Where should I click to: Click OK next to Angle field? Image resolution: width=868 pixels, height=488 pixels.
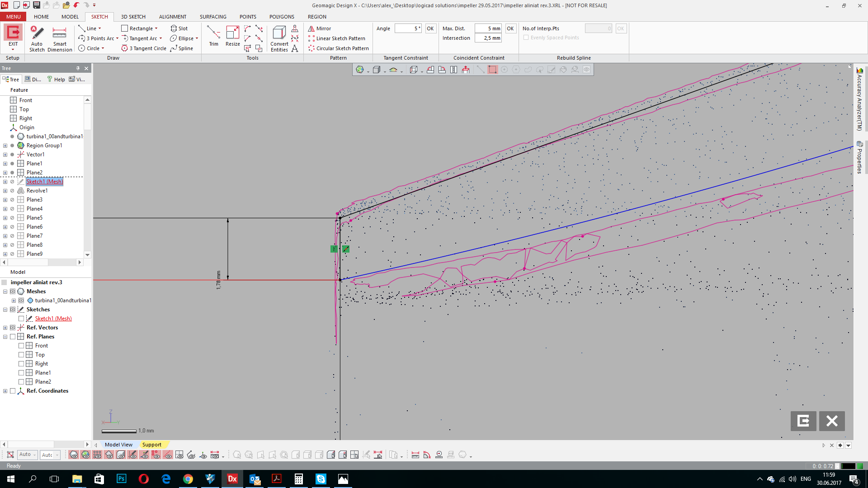pos(430,28)
